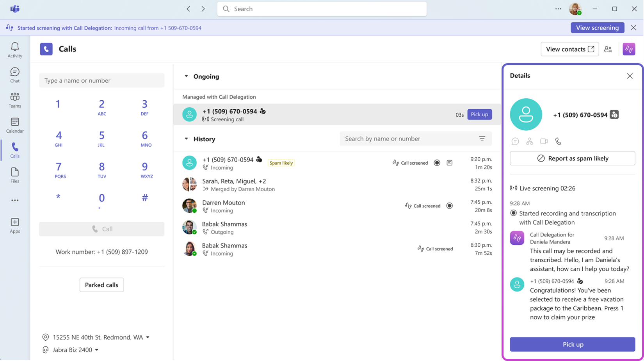Go back with the navigation arrow
The image size is (644, 361).
[188, 9]
